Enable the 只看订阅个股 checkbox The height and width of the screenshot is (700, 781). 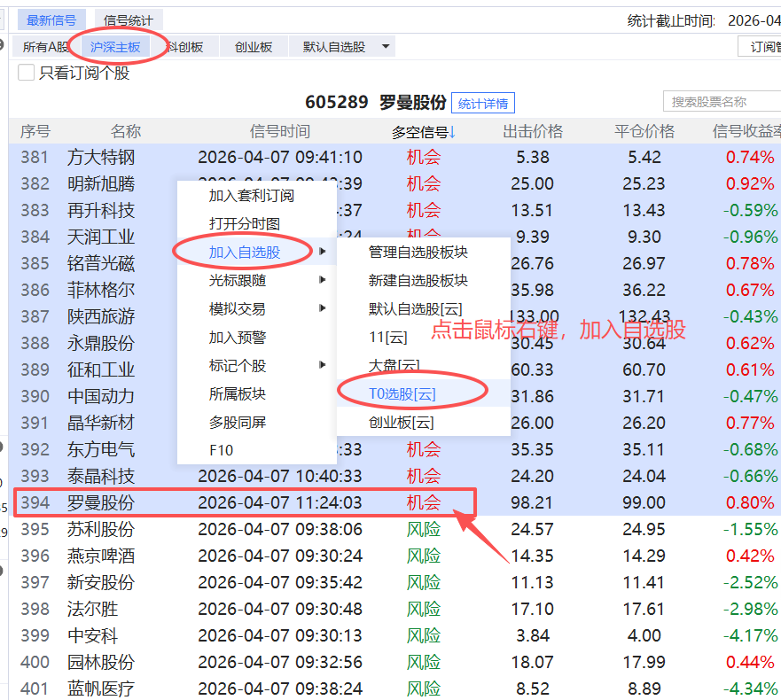[x=27, y=73]
